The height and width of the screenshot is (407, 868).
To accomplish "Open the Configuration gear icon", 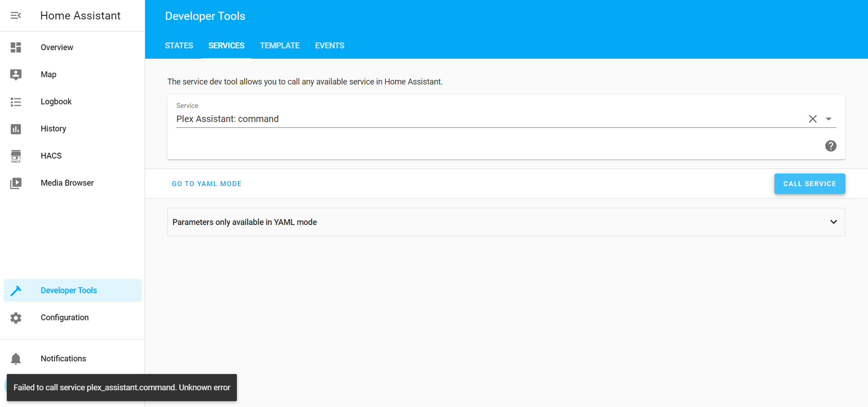I will (16, 318).
